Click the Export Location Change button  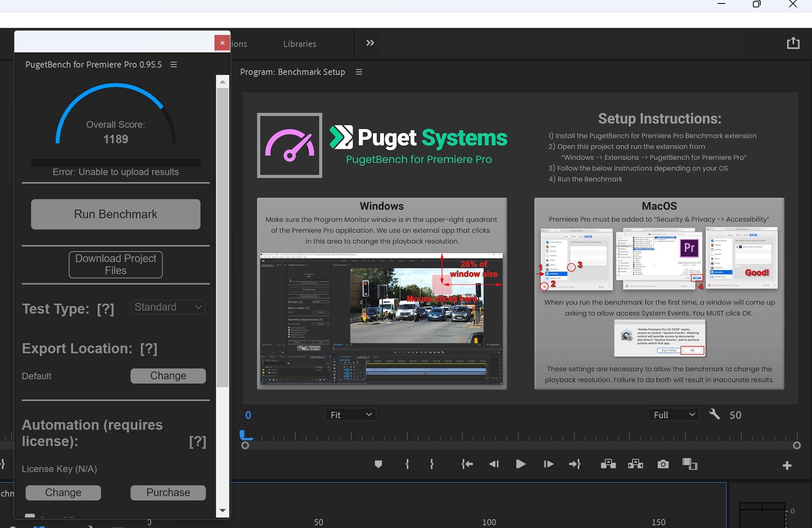pos(168,375)
